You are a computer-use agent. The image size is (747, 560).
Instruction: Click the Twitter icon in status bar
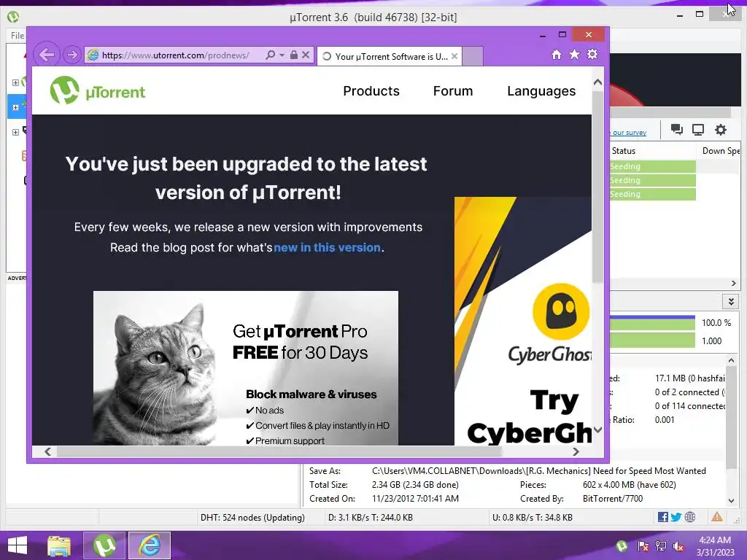pyautogui.click(x=676, y=517)
